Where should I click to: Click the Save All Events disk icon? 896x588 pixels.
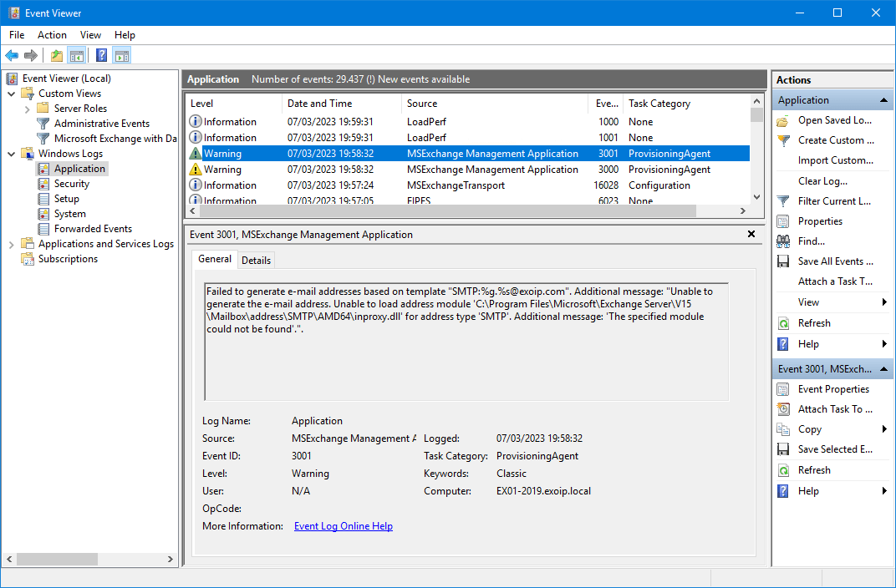tap(783, 261)
